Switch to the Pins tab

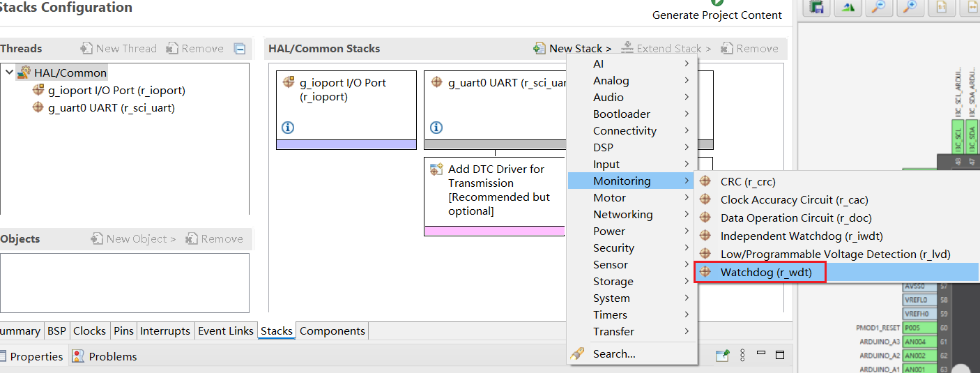tap(124, 331)
